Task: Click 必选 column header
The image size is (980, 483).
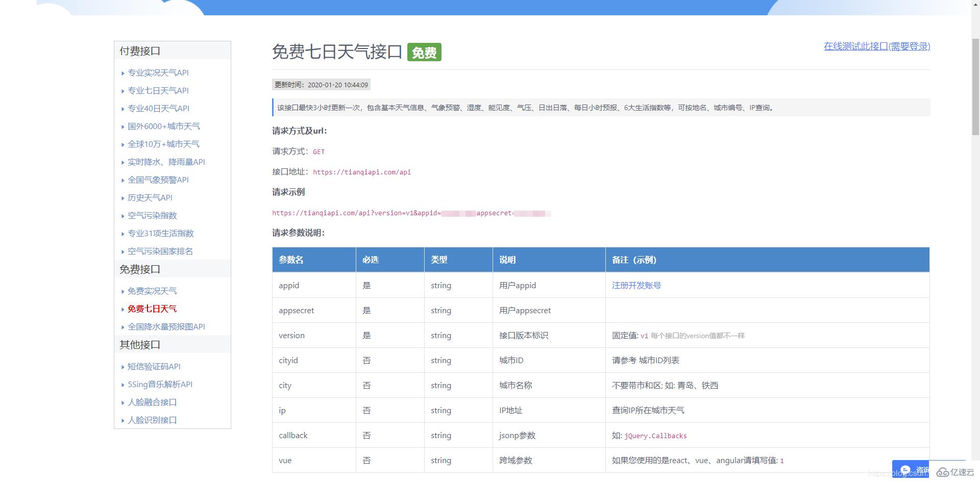Action: coord(390,260)
